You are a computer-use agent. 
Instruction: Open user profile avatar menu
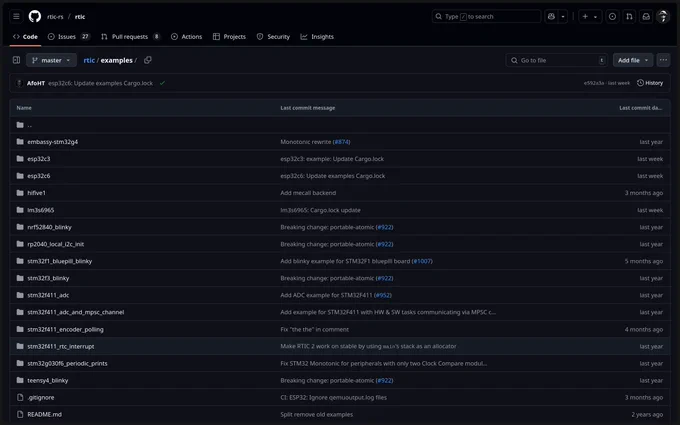(663, 16)
